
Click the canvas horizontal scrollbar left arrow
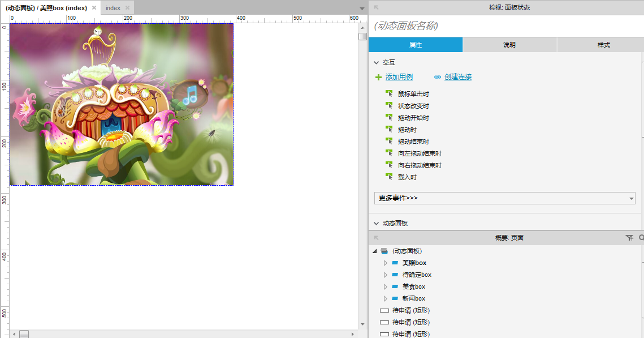(14, 334)
